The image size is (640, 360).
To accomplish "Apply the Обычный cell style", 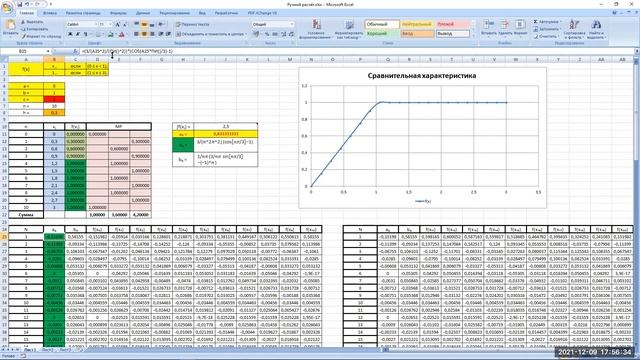I will pos(382,24).
